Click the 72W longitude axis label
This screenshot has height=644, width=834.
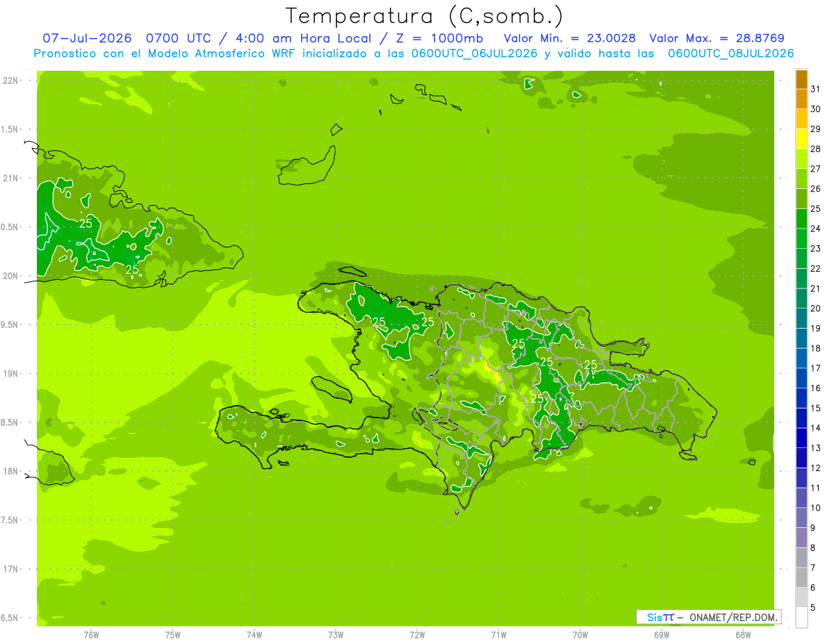point(417,634)
